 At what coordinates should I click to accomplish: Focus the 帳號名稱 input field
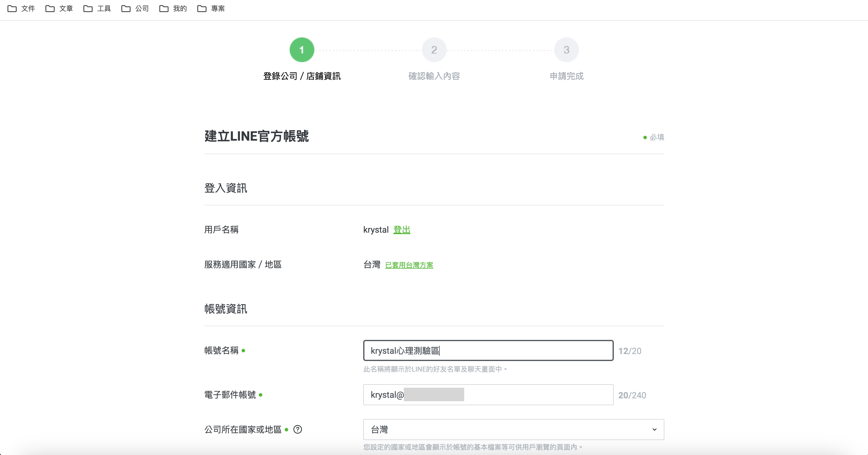pos(488,351)
